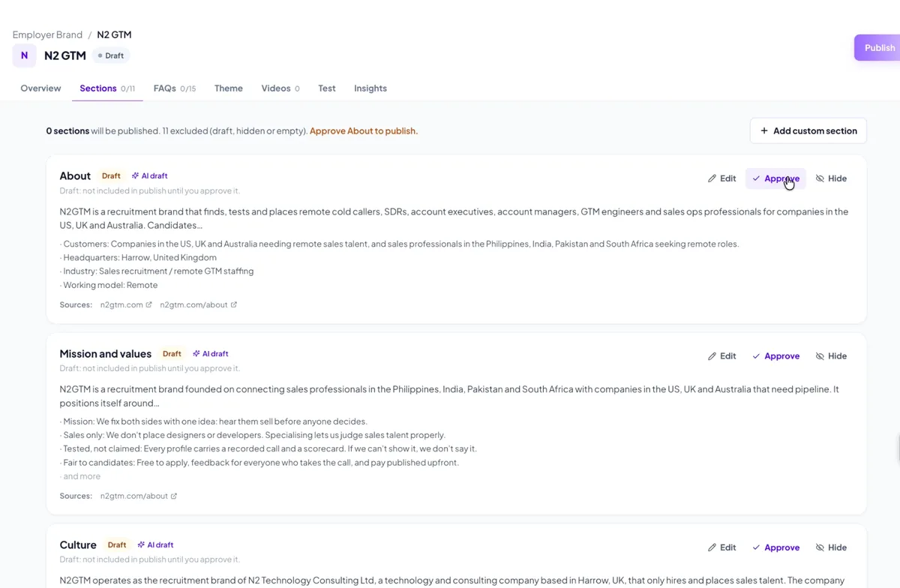The height and width of the screenshot is (588, 900).
Task: Select the Sections tab
Action: [107, 88]
